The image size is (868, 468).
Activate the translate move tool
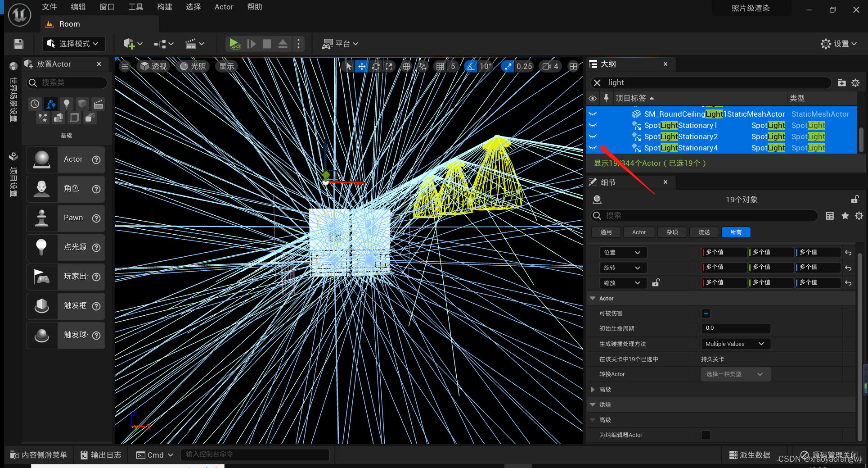click(x=362, y=66)
